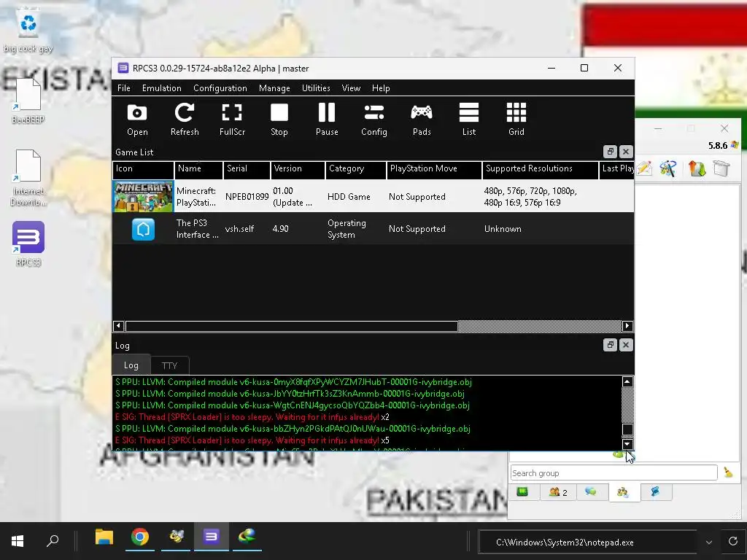Open the chat bubbles tab in BeeBEEP

591,492
